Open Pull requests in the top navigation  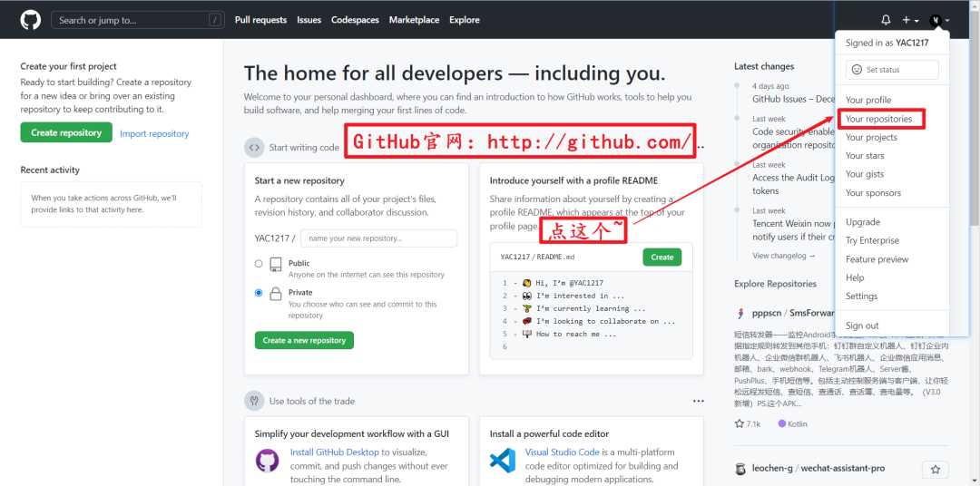pyautogui.click(x=260, y=20)
